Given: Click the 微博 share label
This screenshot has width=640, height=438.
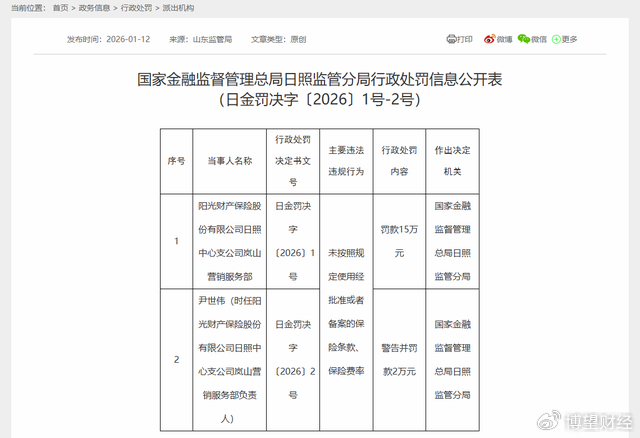Looking at the screenshot, I should coord(504,39).
